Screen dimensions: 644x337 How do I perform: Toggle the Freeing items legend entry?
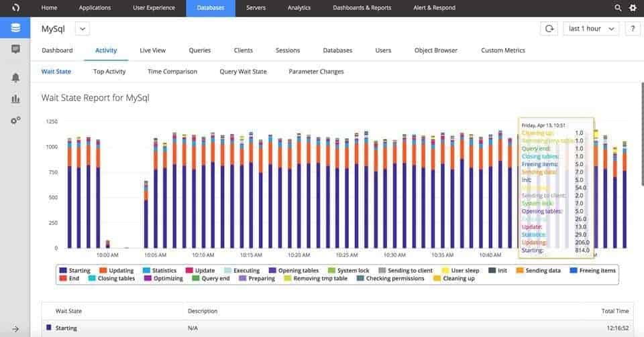592,271
